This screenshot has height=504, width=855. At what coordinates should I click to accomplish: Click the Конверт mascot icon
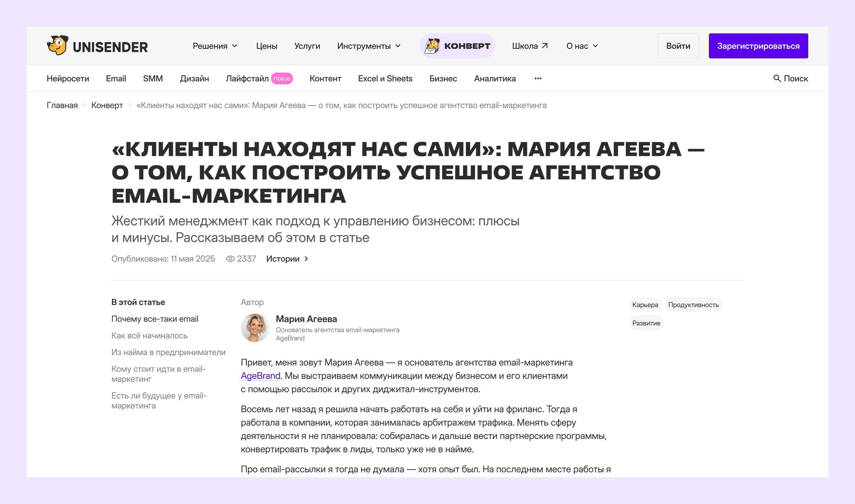(x=432, y=46)
